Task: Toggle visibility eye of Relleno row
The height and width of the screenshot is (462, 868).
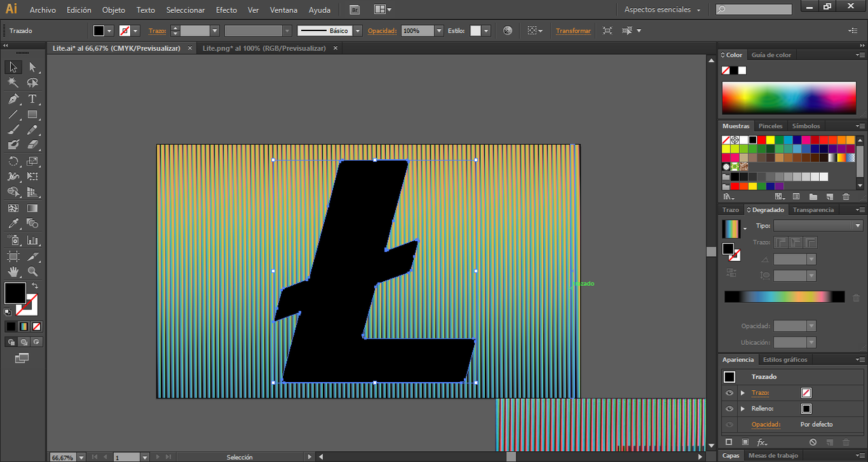Action: tap(730, 408)
